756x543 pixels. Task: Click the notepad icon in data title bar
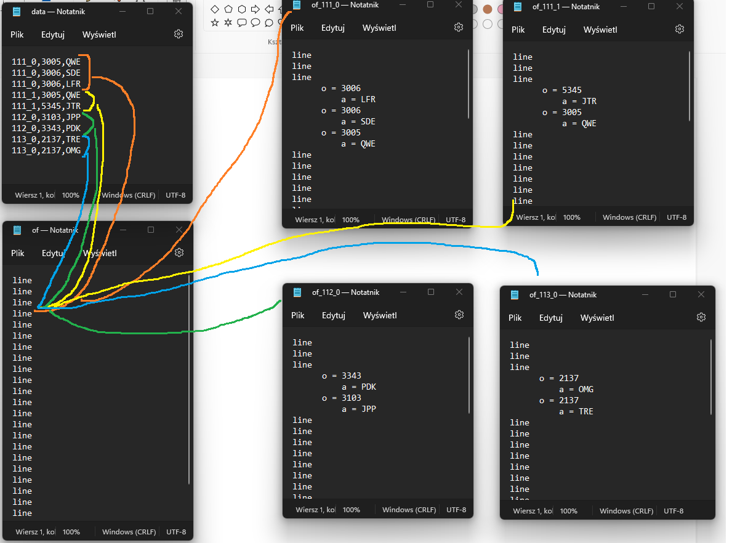tap(17, 11)
